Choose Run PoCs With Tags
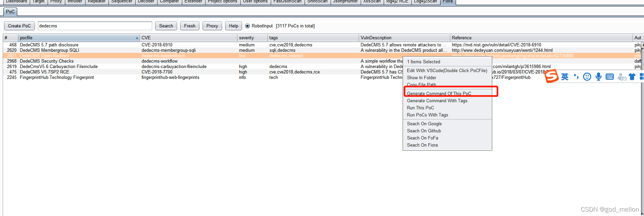This screenshot has width=644, height=216. click(447, 115)
